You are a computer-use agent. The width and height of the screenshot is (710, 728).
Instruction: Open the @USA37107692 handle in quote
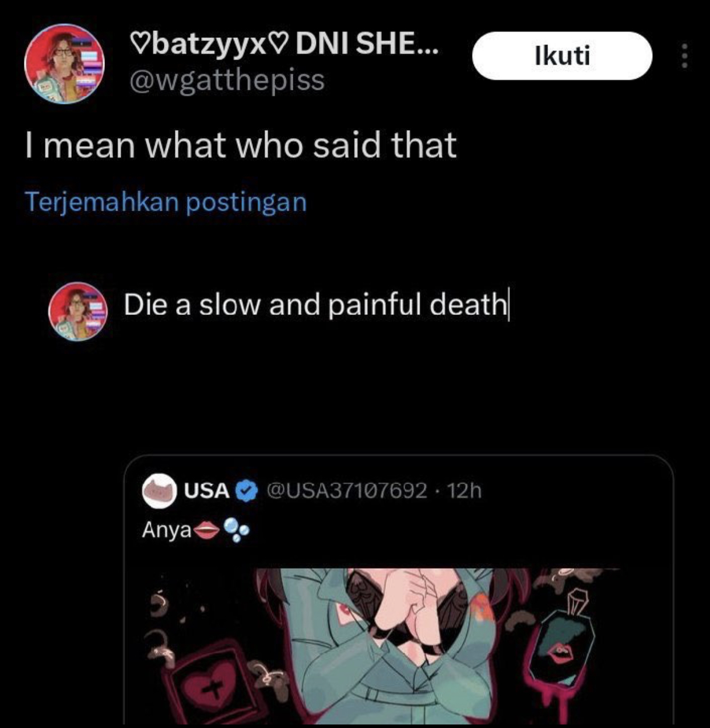pos(347,491)
